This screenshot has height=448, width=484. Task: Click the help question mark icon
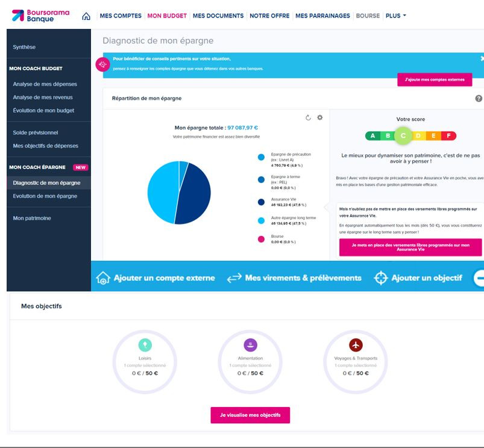(x=479, y=98)
